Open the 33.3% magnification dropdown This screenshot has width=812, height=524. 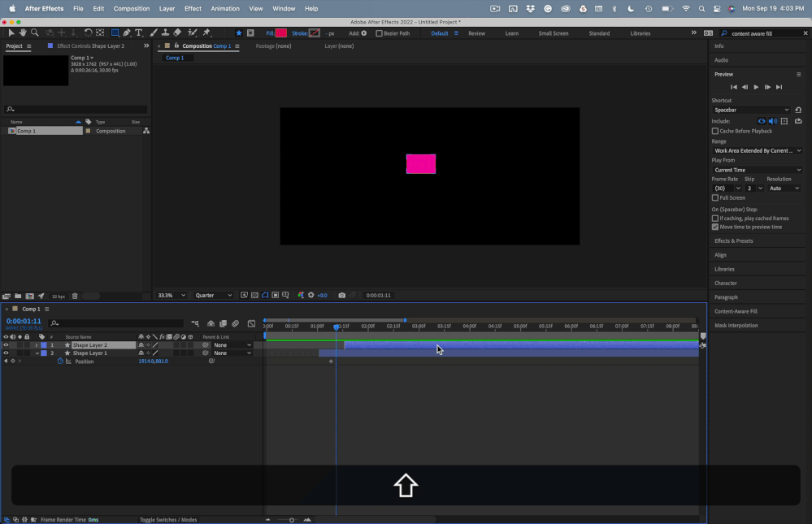point(172,295)
